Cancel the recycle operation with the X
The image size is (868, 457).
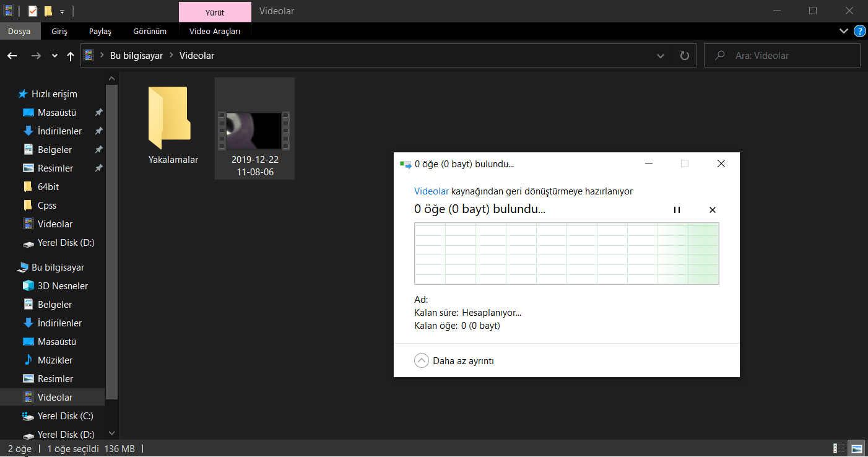pos(713,210)
